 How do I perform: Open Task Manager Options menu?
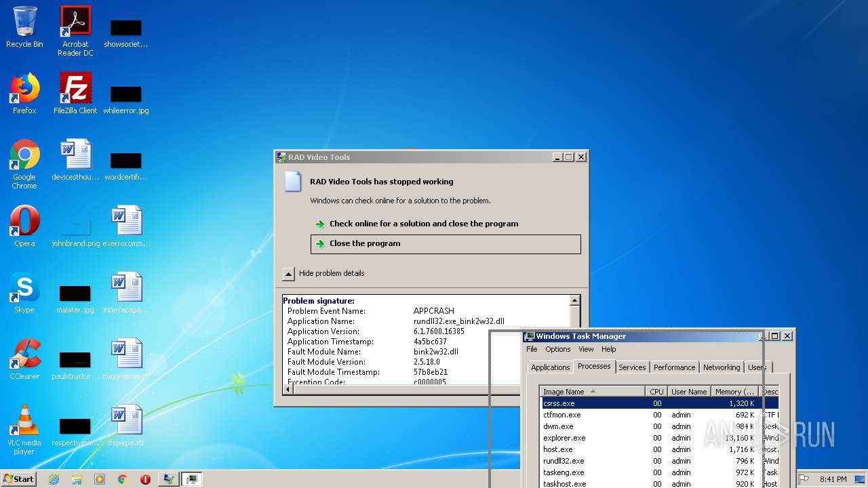[558, 349]
